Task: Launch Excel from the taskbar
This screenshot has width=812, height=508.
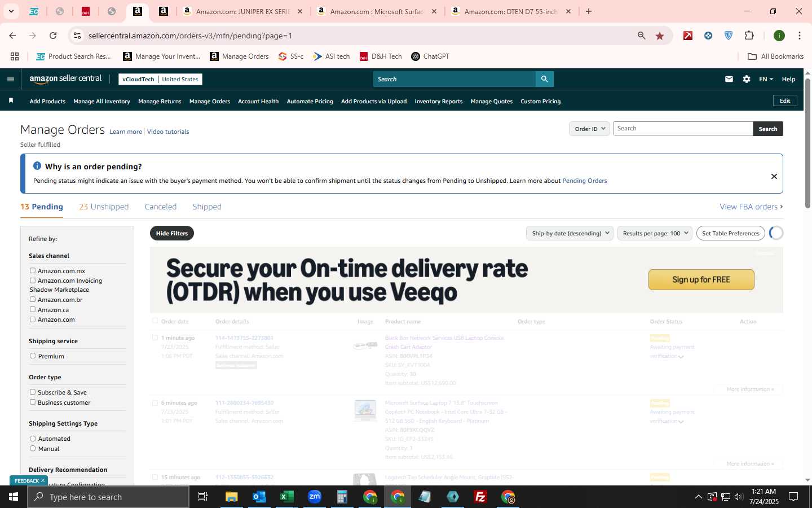Action: (286, 497)
